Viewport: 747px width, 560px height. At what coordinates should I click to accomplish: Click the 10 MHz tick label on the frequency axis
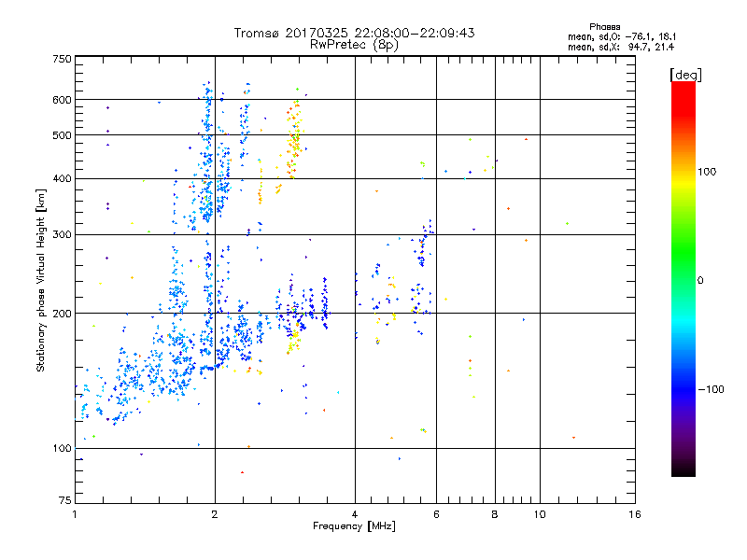click(540, 514)
